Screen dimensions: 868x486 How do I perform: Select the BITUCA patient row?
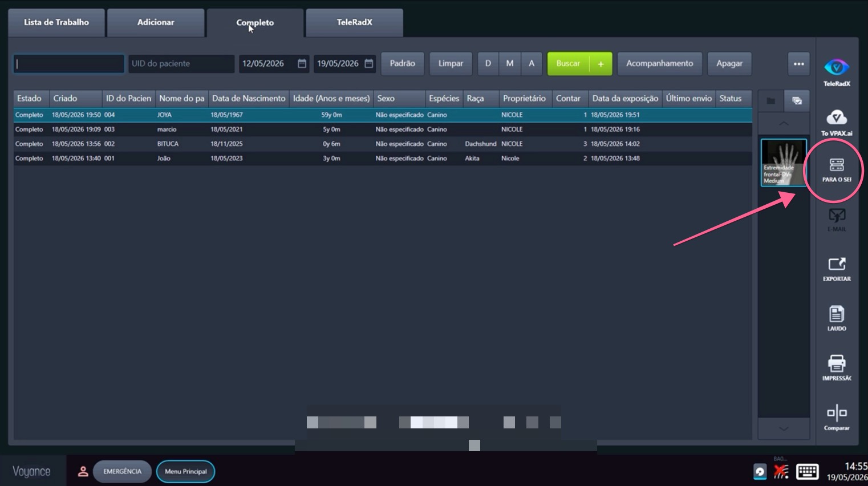pyautogui.click(x=383, y=144)
